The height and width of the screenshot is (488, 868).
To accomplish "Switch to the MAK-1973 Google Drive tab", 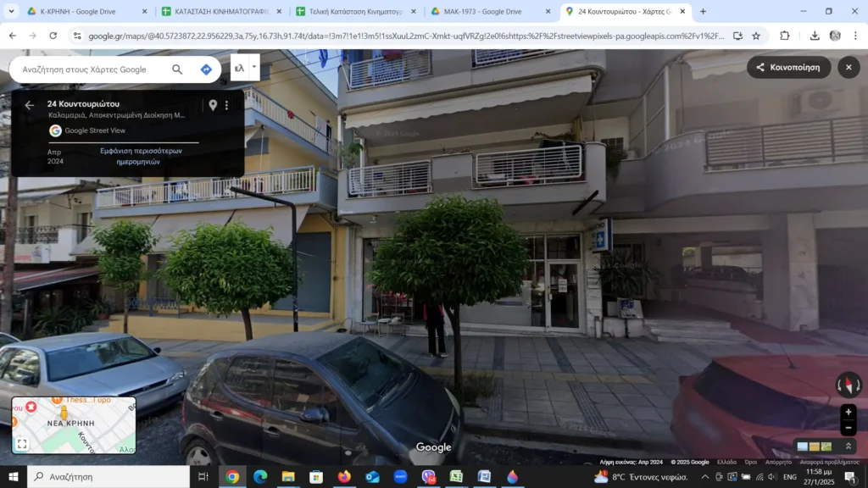I will [x=483, y=12].
